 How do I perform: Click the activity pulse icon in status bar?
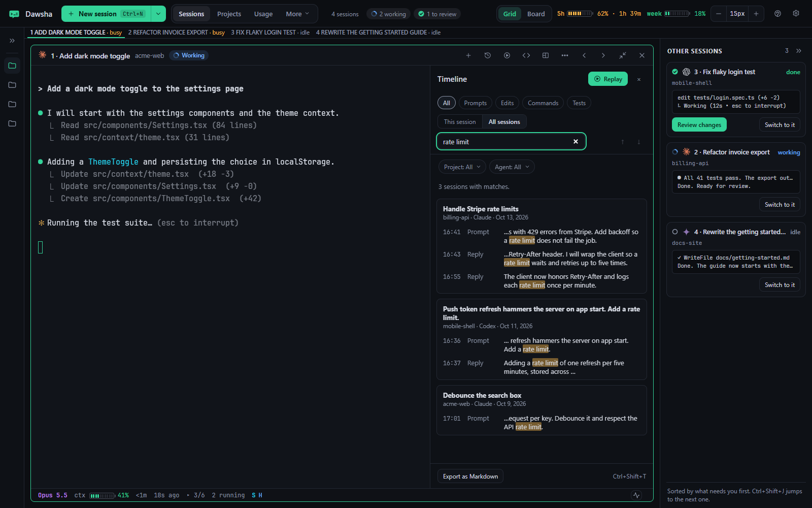pyautogui.click(x=636, y=495)
